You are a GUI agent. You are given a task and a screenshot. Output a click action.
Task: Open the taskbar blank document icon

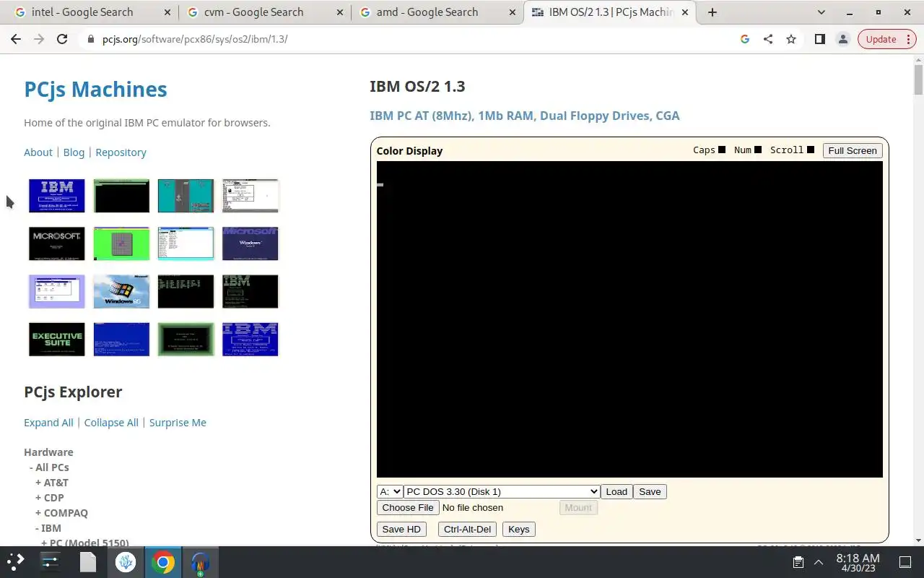[x=88, y=562]
